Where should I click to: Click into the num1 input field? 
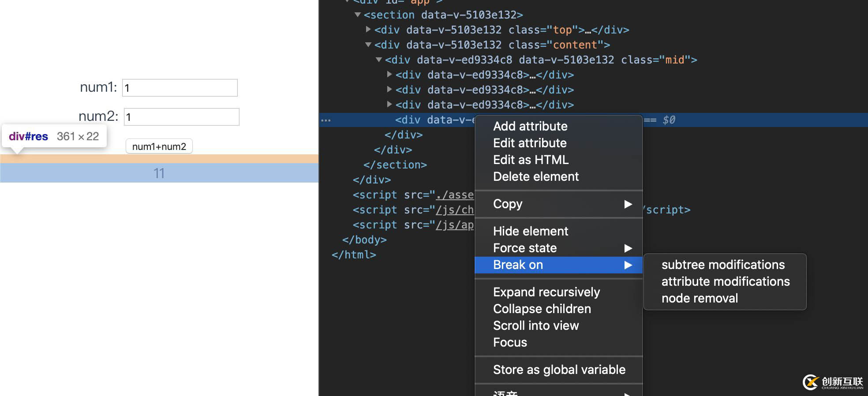(x=180, y=88)
